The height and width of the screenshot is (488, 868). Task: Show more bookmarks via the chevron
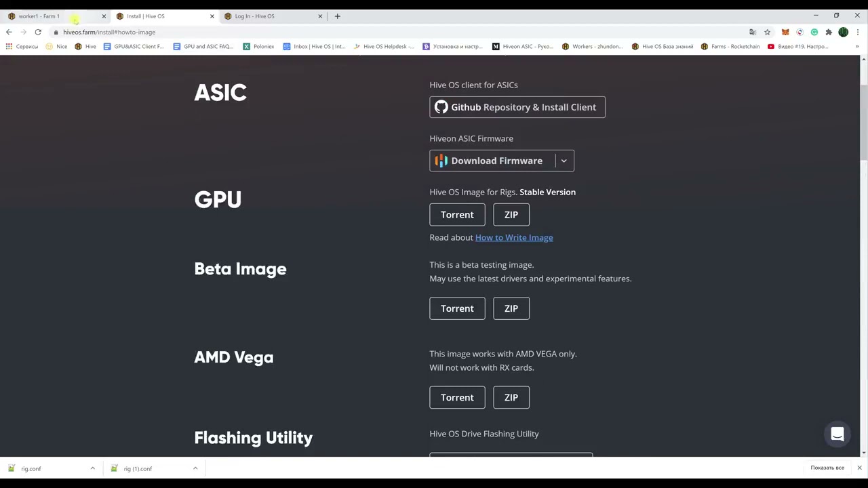point(857,46)
